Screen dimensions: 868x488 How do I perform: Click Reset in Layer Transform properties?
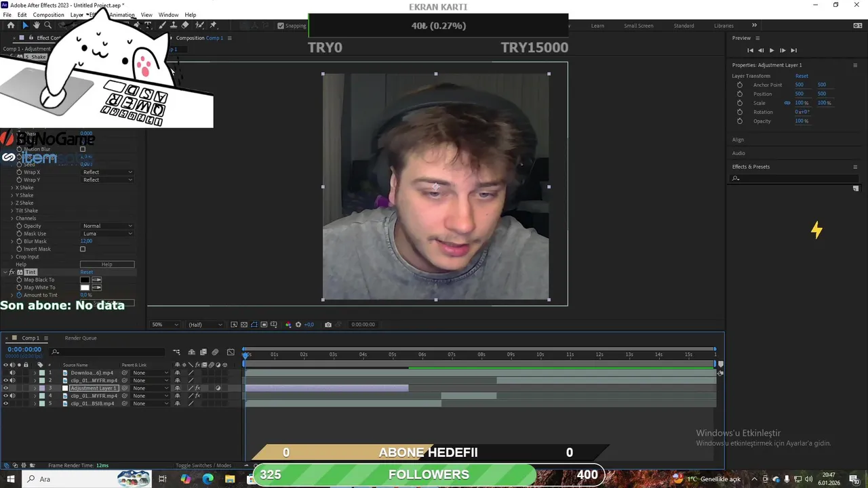click(802, 76)
